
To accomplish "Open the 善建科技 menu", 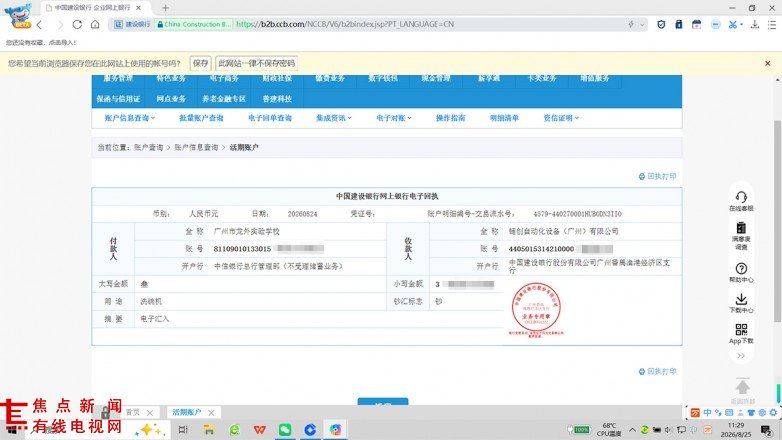I will point(277,99).
